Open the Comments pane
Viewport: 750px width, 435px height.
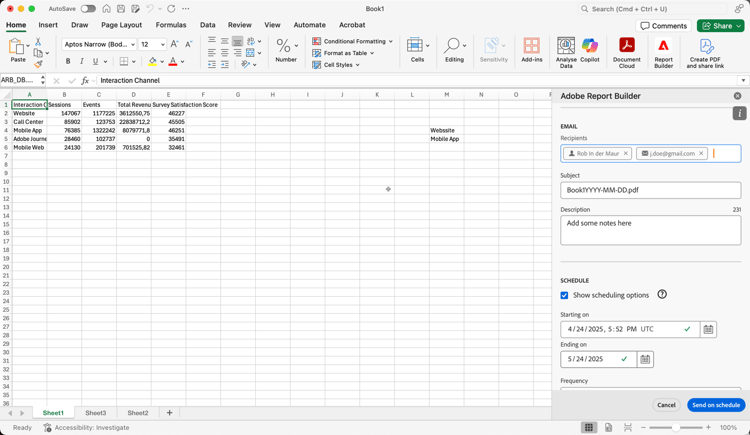click(x=663, y=26)
